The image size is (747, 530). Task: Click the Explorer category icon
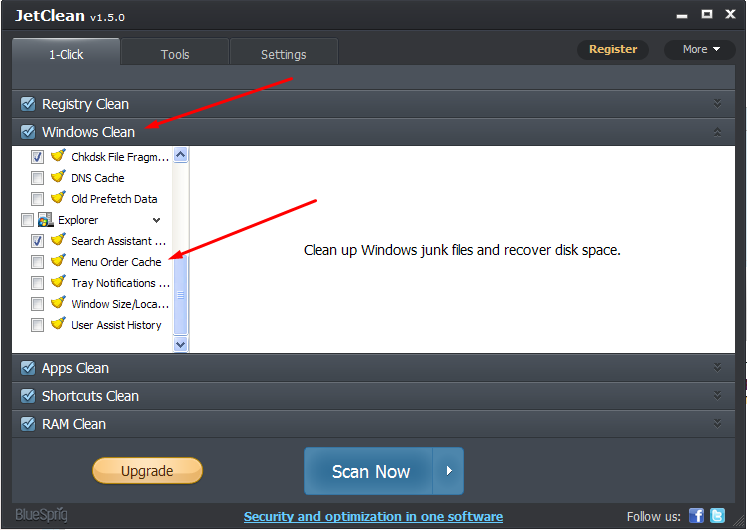(x=45, y=220)
